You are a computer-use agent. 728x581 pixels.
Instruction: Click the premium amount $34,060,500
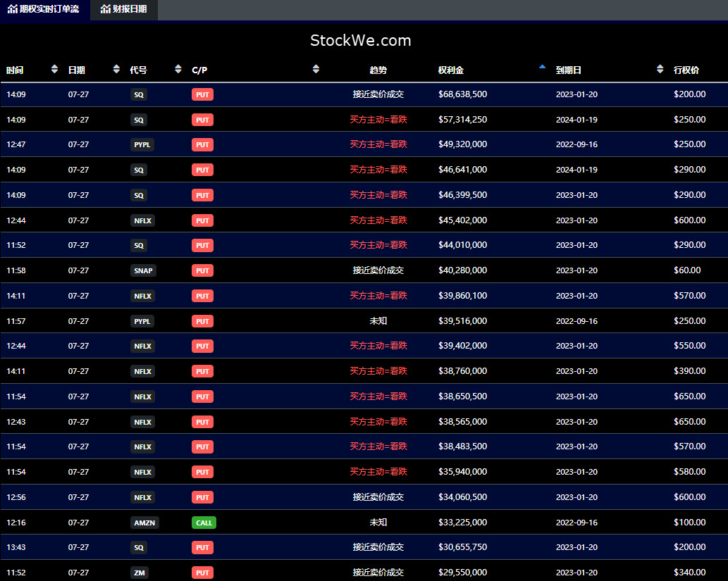coord(462,497)
